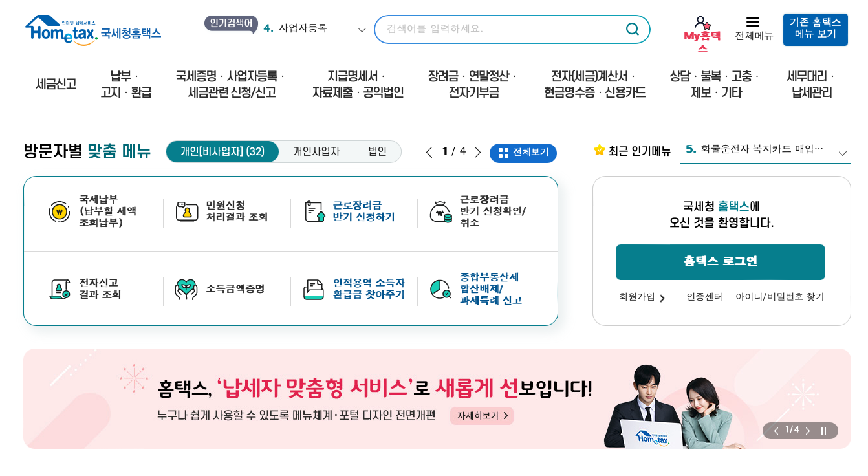Pause the banner slideshow
Viewport: 868px width, 476px height.
[x=823, y=431]
